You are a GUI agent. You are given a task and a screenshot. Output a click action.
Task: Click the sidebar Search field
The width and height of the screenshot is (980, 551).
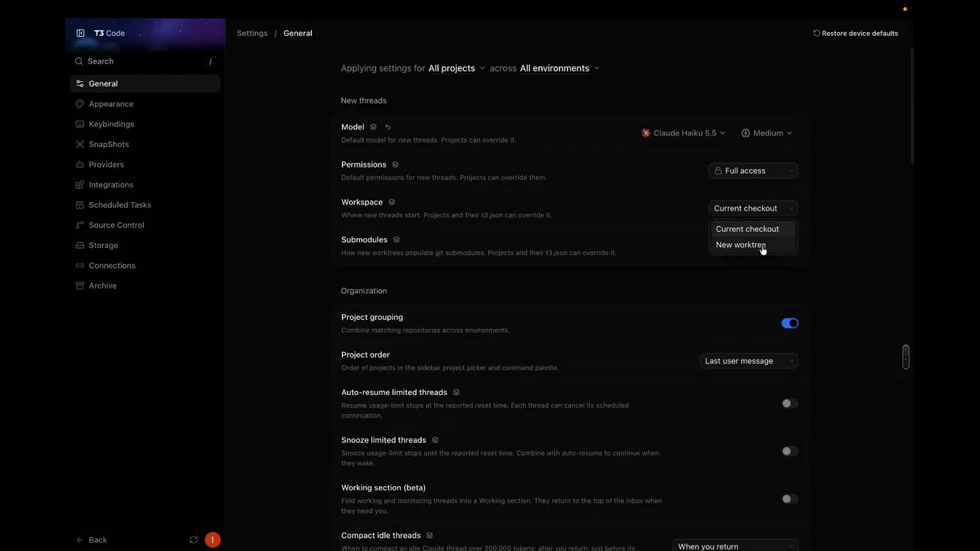tap(145, 61)
